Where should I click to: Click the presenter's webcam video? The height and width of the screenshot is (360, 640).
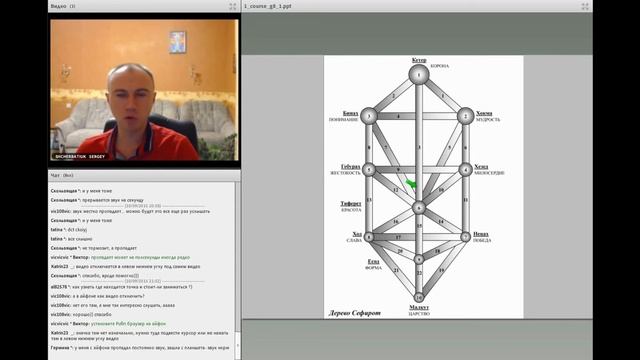[144, 90]
